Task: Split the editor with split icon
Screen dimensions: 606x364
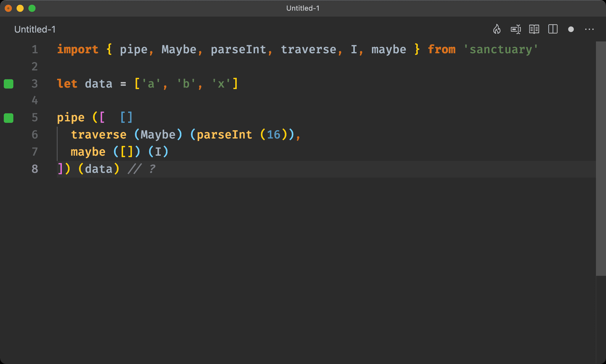Action: coord(553,29)
